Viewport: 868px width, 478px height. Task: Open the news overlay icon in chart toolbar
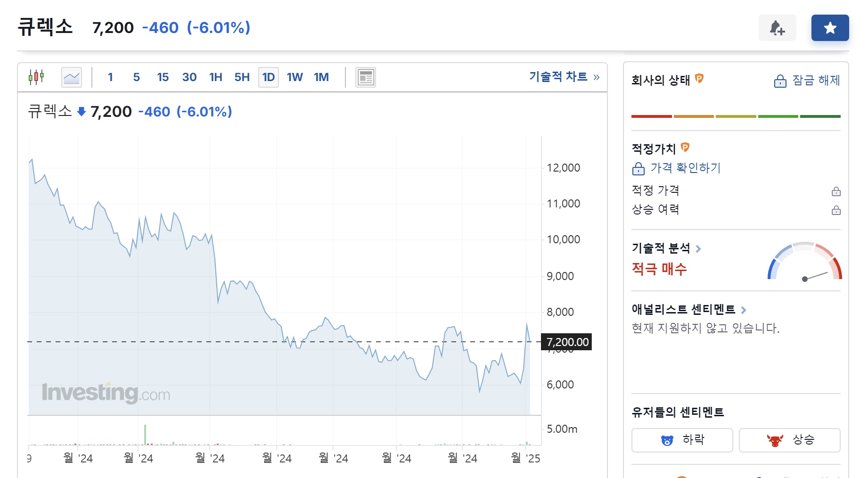(x=365, y=77)
